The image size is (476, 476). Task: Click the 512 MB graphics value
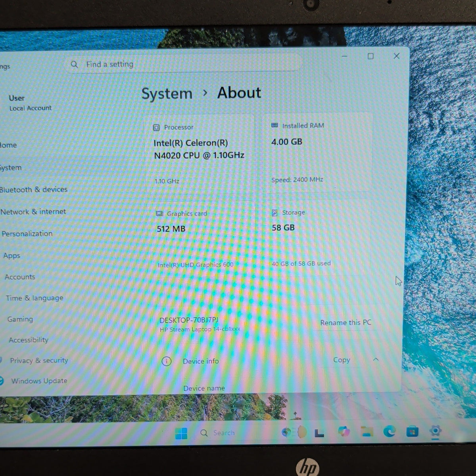pyautogui.click(x=171, y=229)
